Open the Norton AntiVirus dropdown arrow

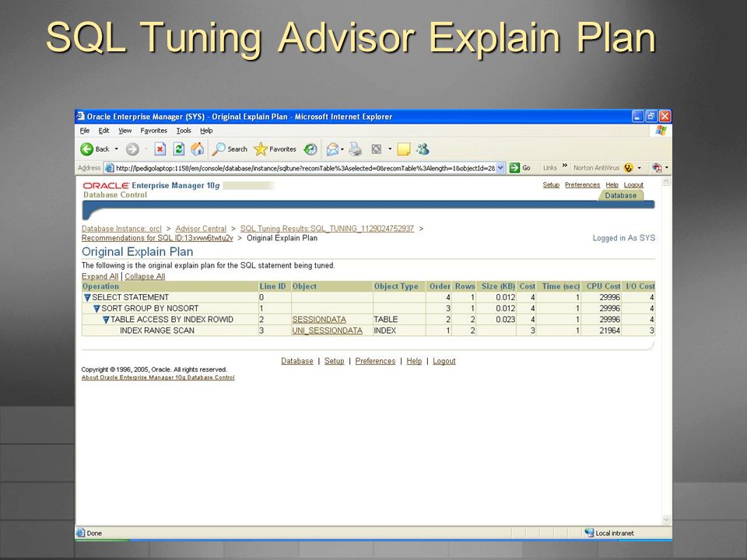pos(640,168)
